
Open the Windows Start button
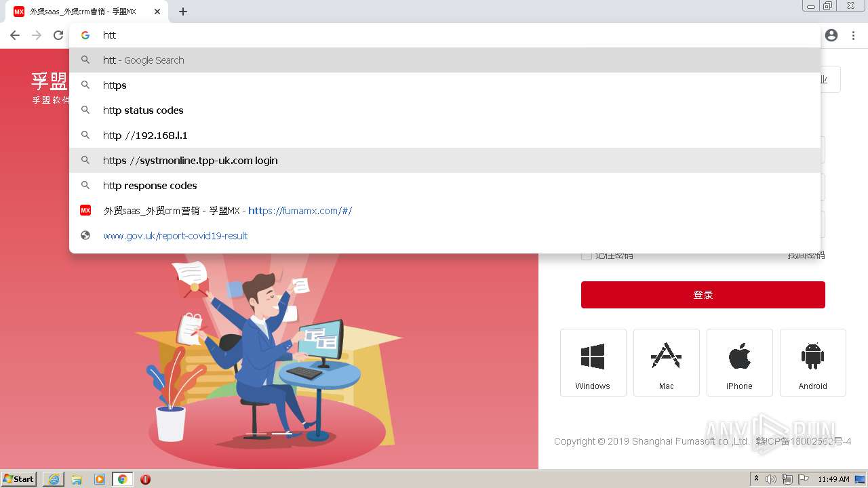[19, 479]
